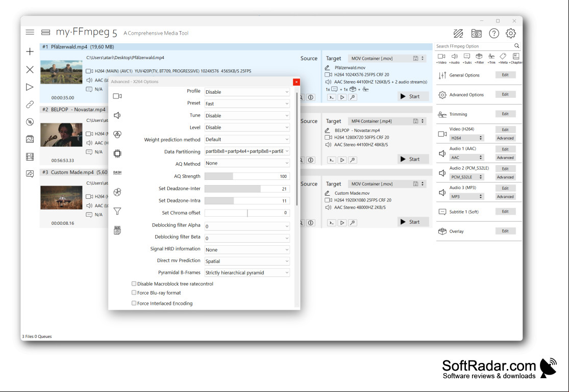Remove the file with the X sidebar icon

(30, 70)
